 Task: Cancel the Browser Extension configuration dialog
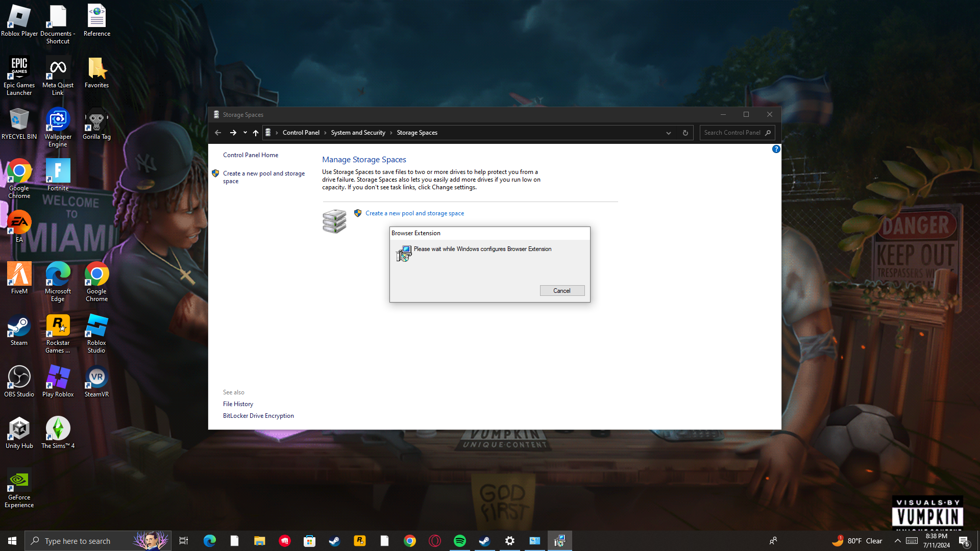click(x=562, y=291)
